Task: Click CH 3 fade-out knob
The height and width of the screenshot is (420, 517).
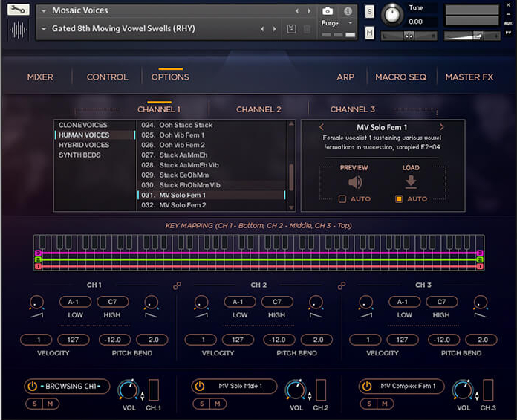Action: [x=481, y=303]
